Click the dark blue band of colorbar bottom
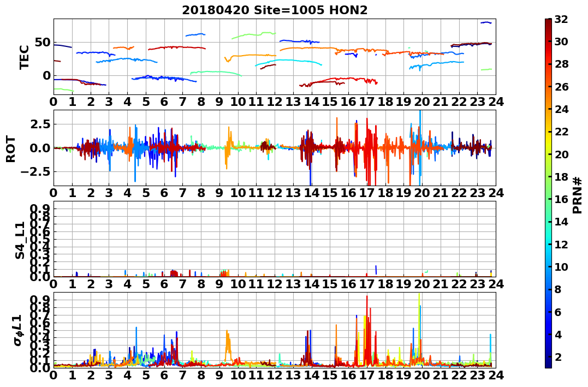Image resolution: width=588 pixels, height=387 pixels. [548, 364]
